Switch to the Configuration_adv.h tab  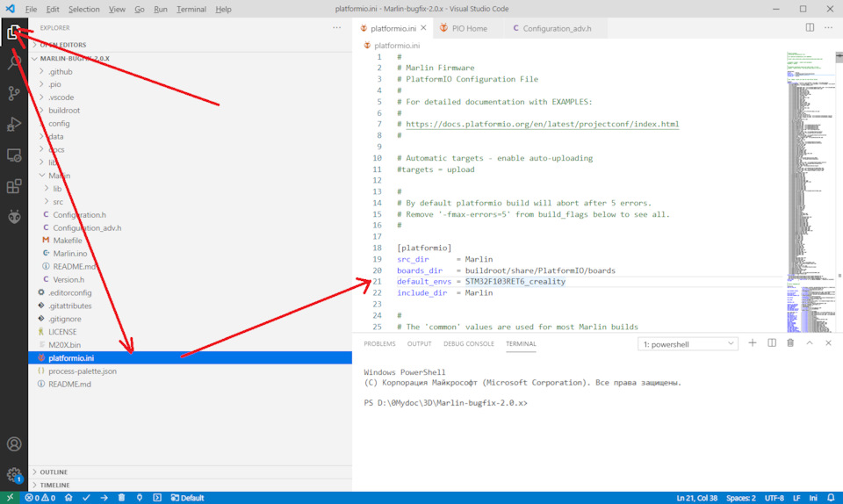(555, 28)
